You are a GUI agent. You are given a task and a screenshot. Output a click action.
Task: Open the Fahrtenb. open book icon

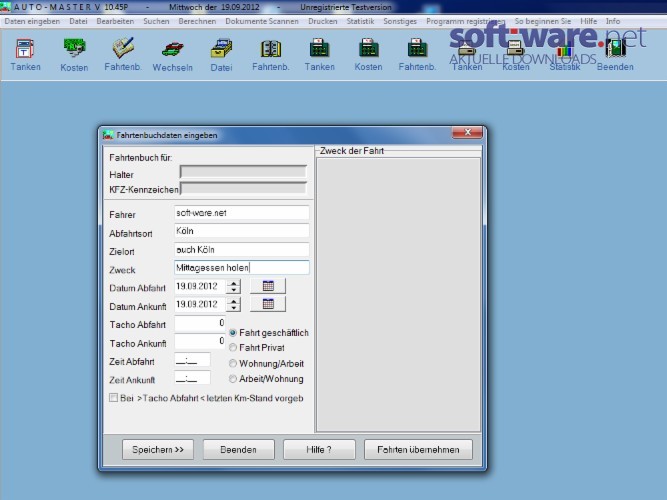tap(271, 49)
